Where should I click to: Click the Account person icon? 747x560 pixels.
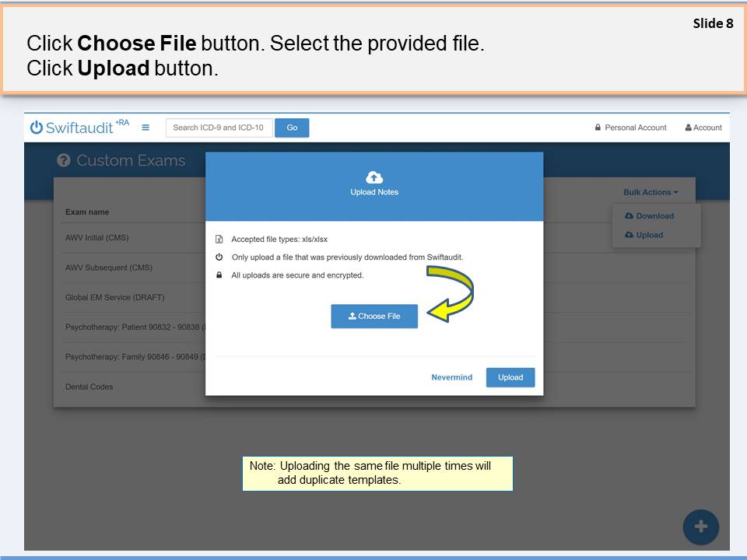tap(689, 128)
